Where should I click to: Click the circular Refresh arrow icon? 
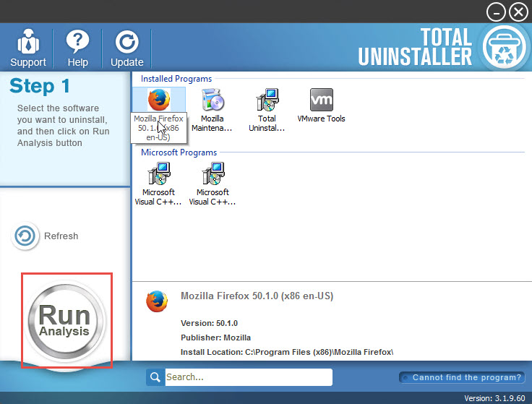(x=25, y=236)
